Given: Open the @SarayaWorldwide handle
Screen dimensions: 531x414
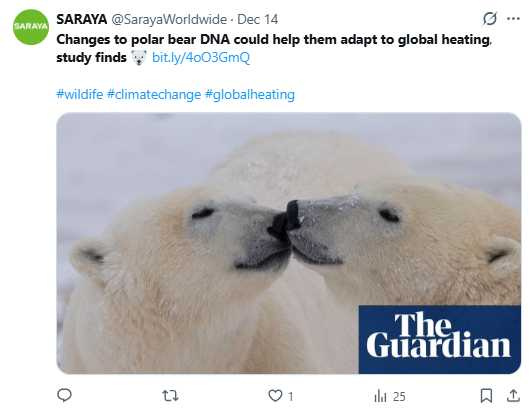Looking at the screenshot, I should click(169, 19).
